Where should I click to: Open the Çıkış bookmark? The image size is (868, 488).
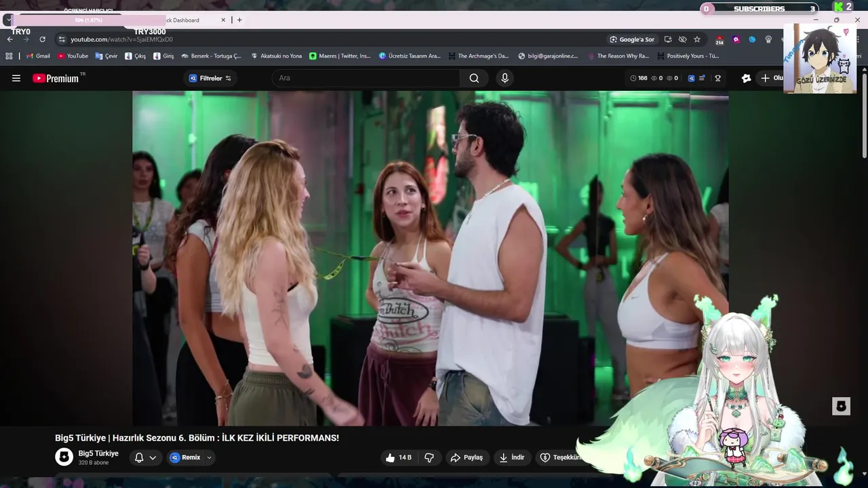[x=136, y=56]
